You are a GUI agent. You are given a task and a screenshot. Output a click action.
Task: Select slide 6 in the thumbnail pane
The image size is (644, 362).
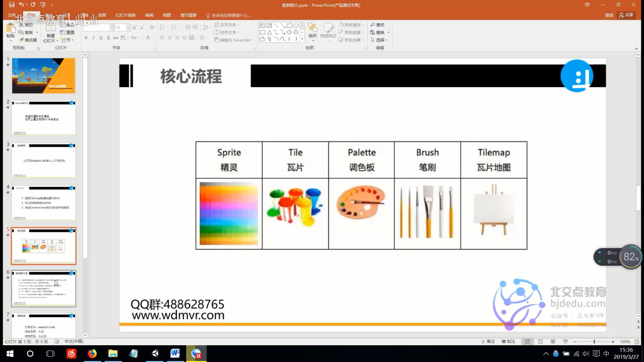[x=43, y=288]
